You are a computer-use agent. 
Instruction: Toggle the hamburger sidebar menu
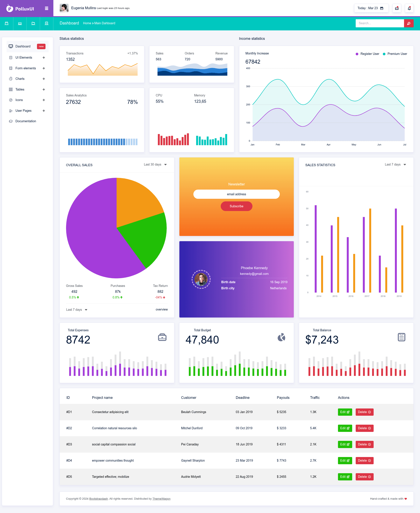pyautogui.click(x=46, y=9)
